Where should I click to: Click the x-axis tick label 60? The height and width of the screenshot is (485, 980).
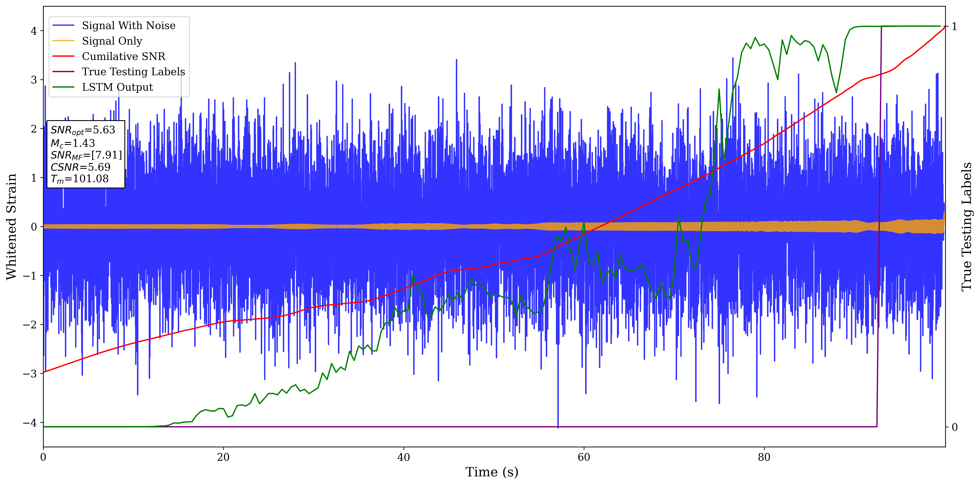pyautogui.click(x=584, y=457)
